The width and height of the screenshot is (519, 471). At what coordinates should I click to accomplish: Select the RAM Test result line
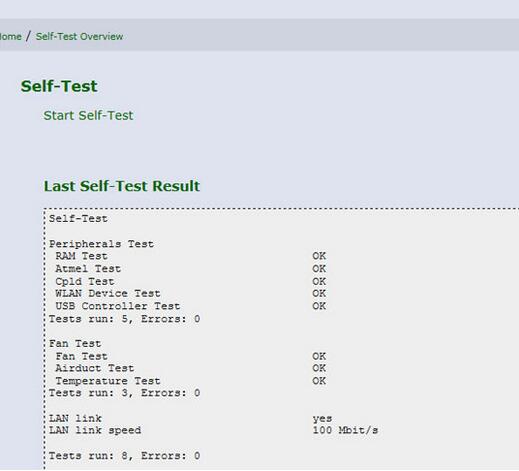(191, 256)
